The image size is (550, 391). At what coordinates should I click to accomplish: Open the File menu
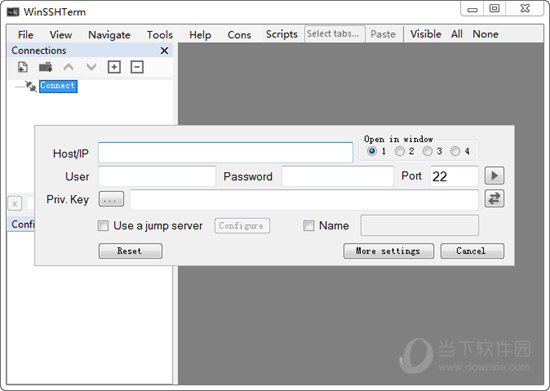coord(26,35)
